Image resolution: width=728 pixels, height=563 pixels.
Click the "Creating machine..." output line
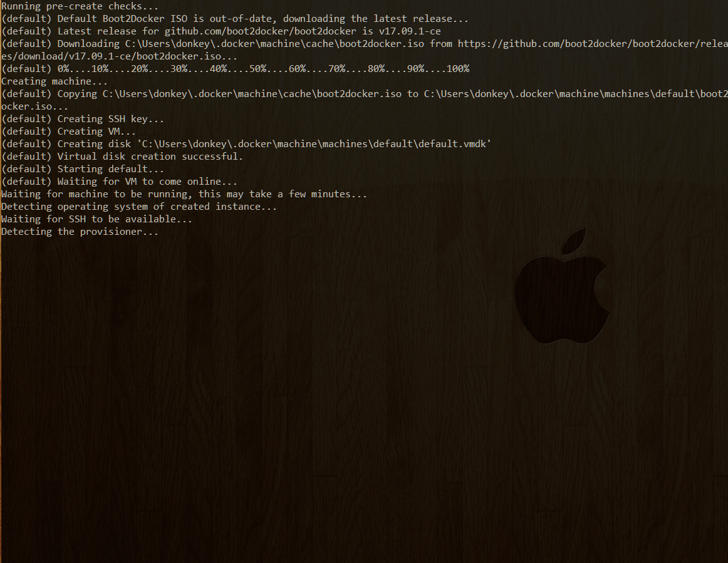point(55,81)
